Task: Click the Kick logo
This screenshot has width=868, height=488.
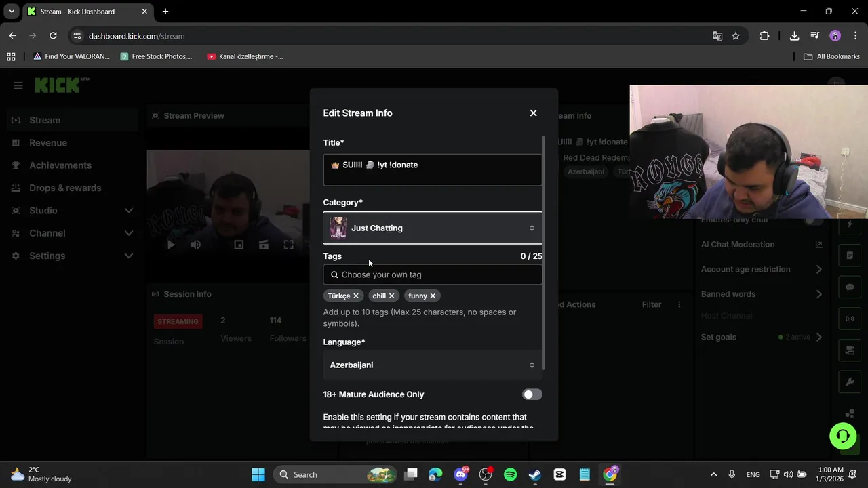Action: [62, 85]
